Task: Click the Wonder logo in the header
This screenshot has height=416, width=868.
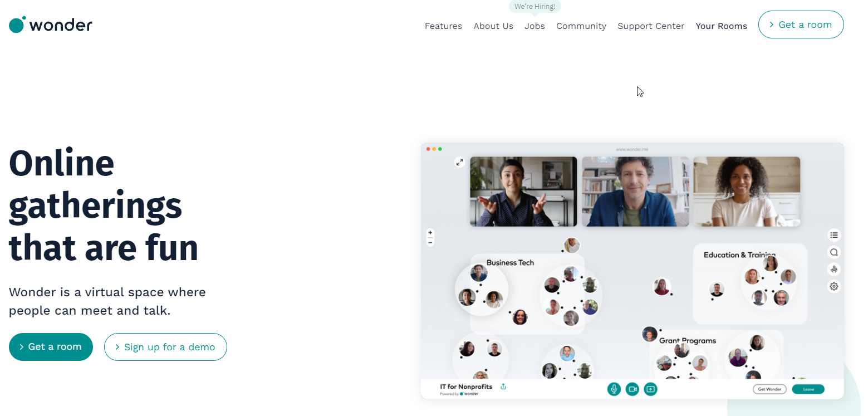Action: point(51,25)
